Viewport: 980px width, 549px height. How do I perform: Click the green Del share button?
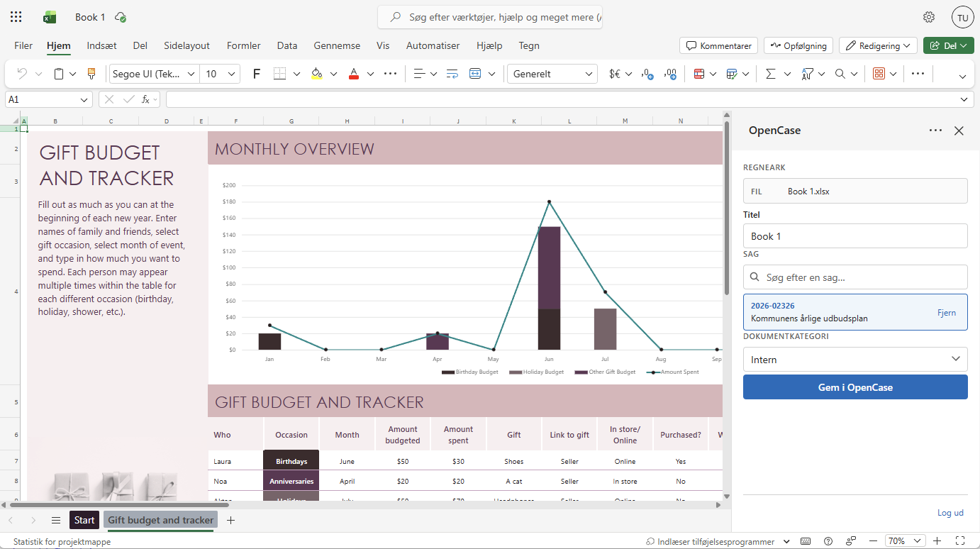point(949,45)
